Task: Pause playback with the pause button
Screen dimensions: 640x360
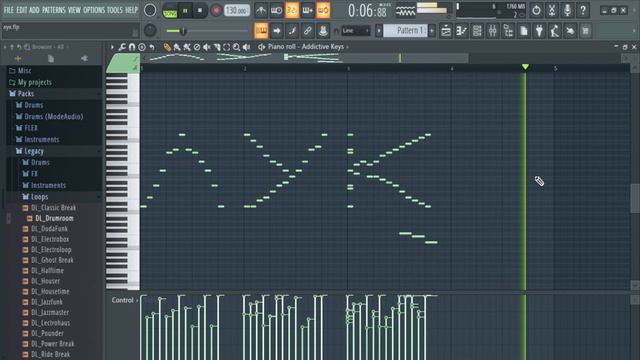Action: click(x=185, y=11)
